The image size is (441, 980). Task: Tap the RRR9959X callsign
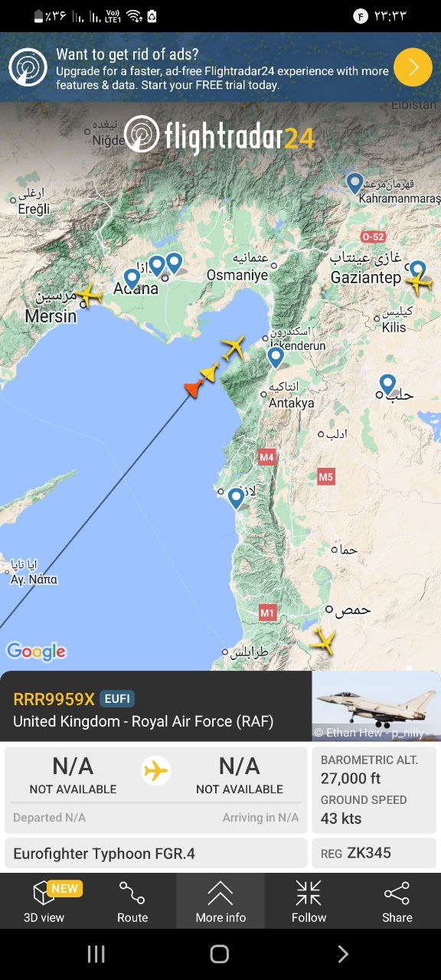[54, 698]
